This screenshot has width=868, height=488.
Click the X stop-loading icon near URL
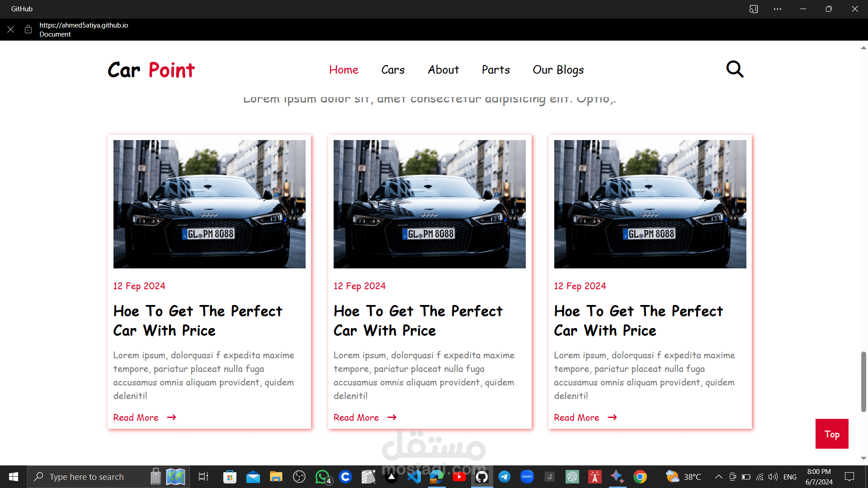11,29
